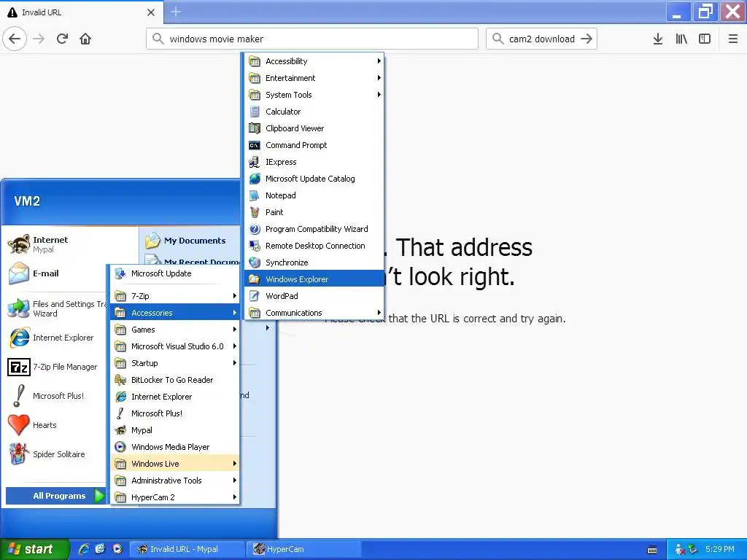
Task: Launch WordPad
Action: pos(314,296)
